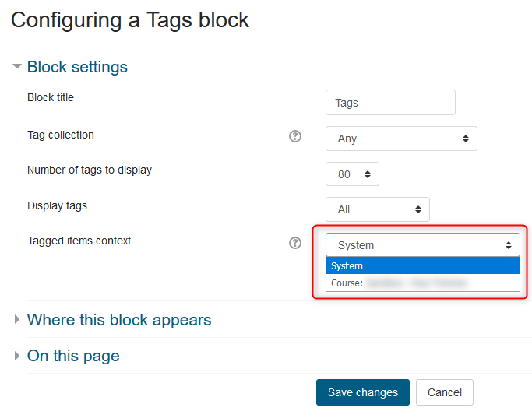532x418 pixels.
Task: Open the help icon beside Tag collection
Action: (x=295, y=136)
